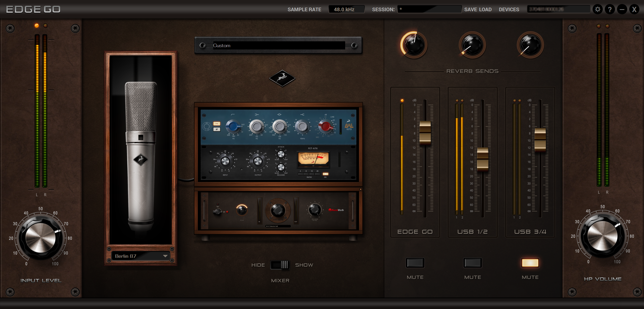This screenshot has width=644, height=309.
Task: Click the EDGE GO channel label
Action: pos(415,232)
